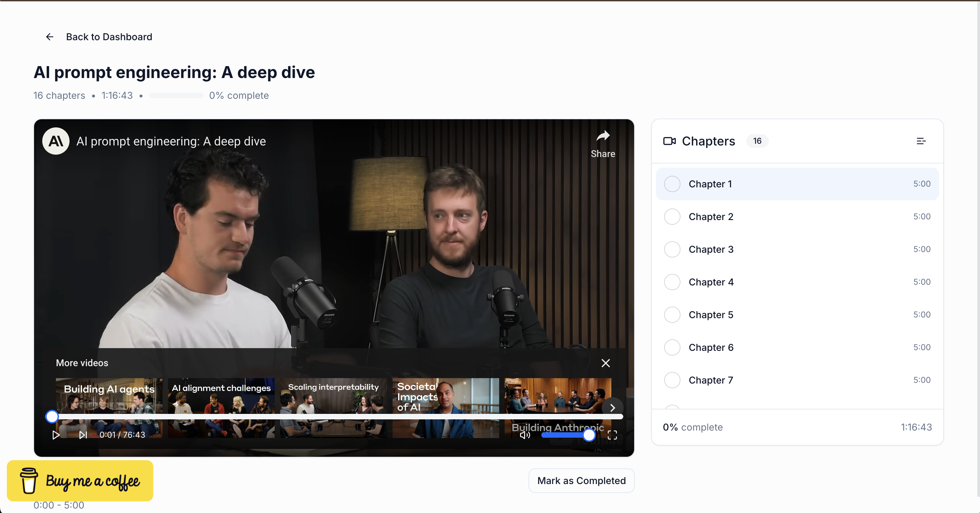Click the Anthropic channel logo avatar
The image size is (980, 513).
point(56,141)
